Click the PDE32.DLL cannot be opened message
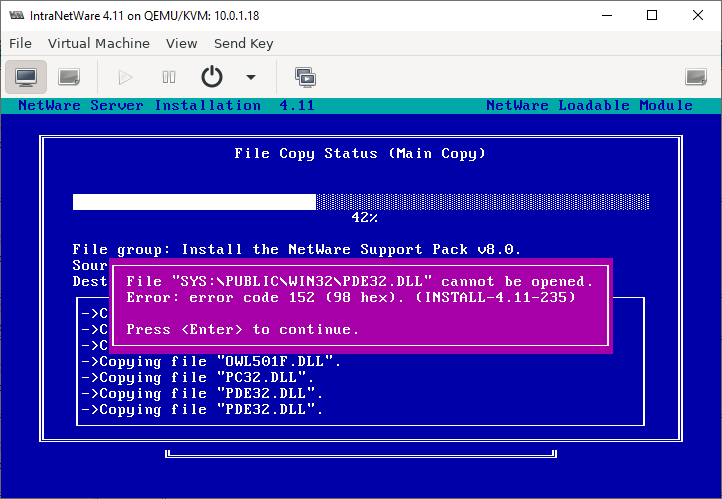Screen dimensions: 722x499 [360, 281]
